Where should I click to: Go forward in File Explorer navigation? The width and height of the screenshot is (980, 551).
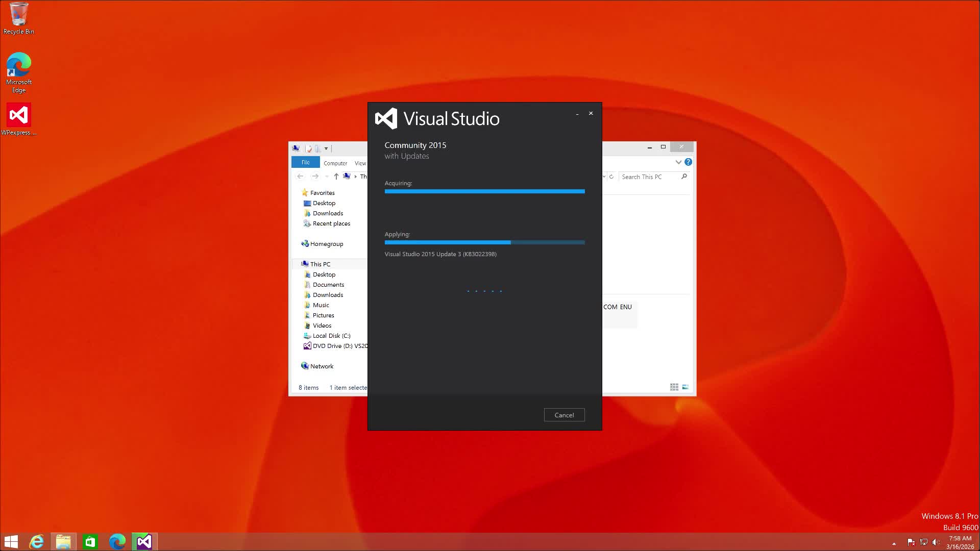tap(315, 177)
